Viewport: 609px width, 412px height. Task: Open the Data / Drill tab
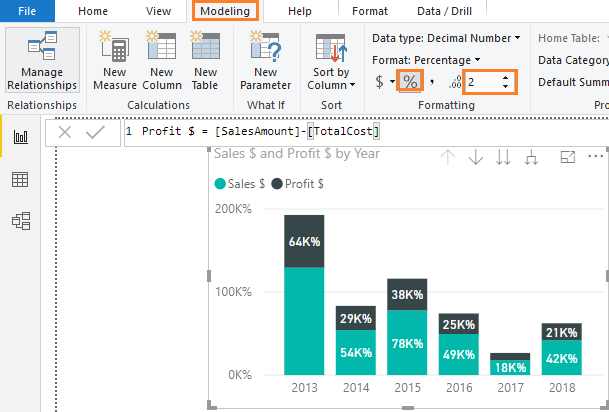pyautogui.click(x=444, y=11)
